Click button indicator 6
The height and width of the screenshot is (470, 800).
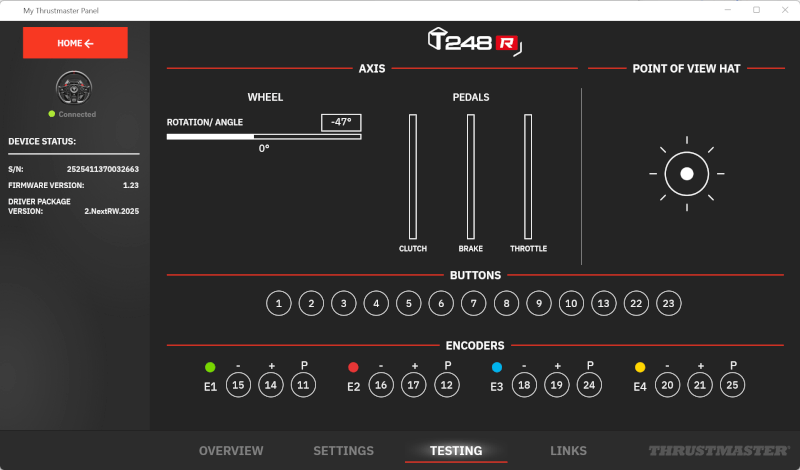(x=441, y=304)
